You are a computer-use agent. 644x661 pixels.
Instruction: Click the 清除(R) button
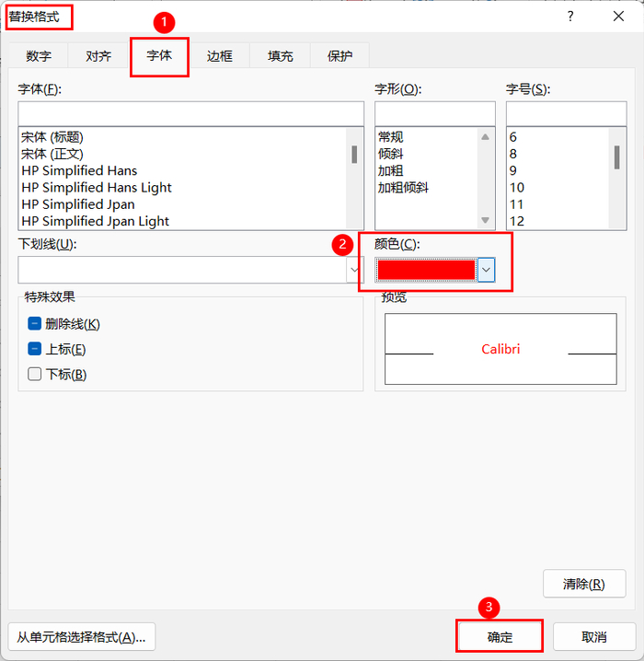(584, 584)
